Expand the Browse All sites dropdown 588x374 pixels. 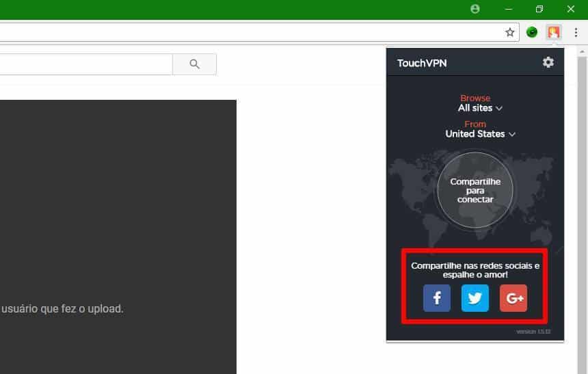[x=479, y=108]
